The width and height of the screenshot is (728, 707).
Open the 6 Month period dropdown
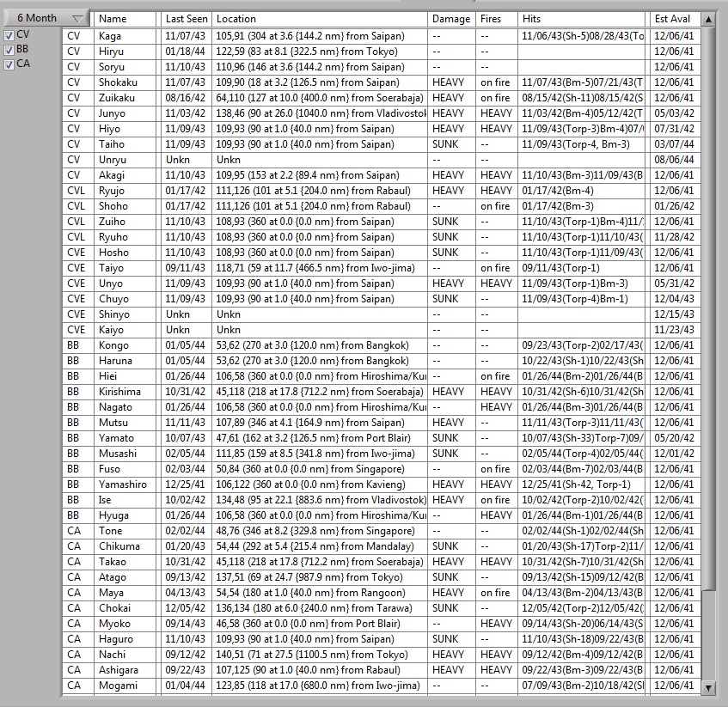click(x=46, y=18)
